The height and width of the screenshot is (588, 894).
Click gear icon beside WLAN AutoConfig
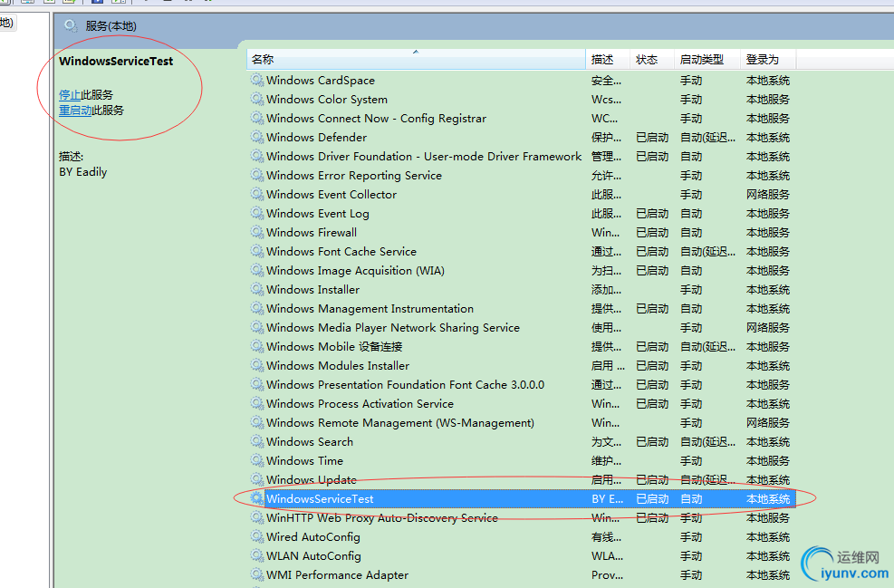[257, 556]
